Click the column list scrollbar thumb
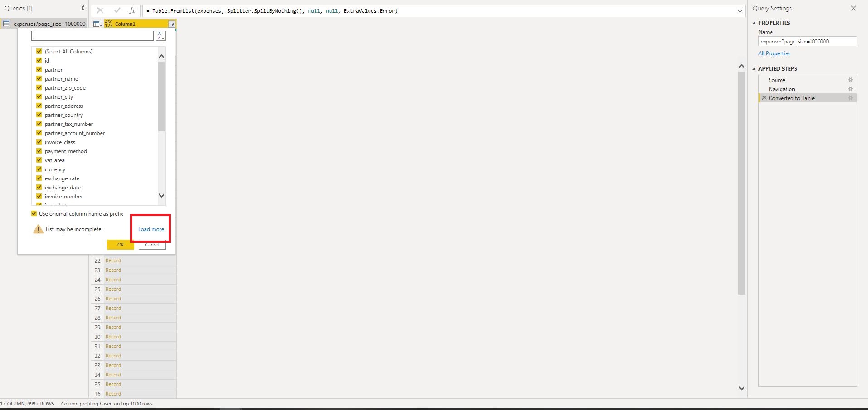 click(x=161, y=96)
